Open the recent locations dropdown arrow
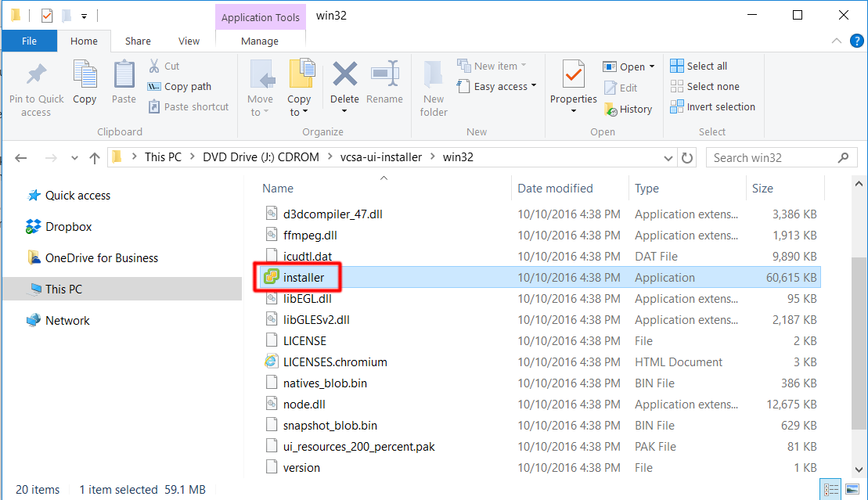 point(74,158)
